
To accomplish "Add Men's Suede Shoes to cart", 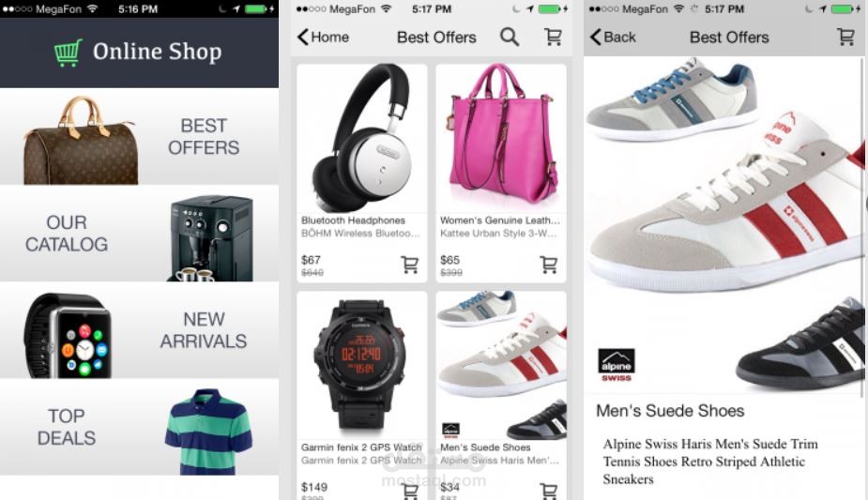I will pyautogui.click(x=549, y=491).
